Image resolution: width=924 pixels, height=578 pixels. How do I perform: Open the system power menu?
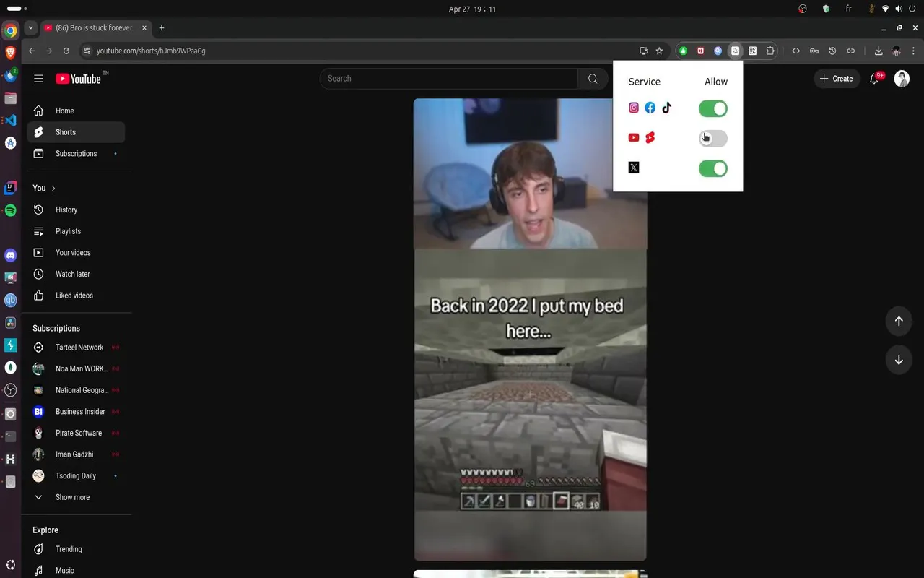pyautogui.click(x=912, y=9)
